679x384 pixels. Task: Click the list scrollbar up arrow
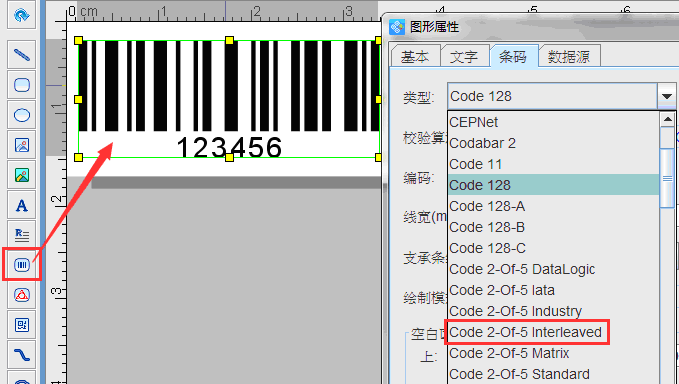(667, 119)
